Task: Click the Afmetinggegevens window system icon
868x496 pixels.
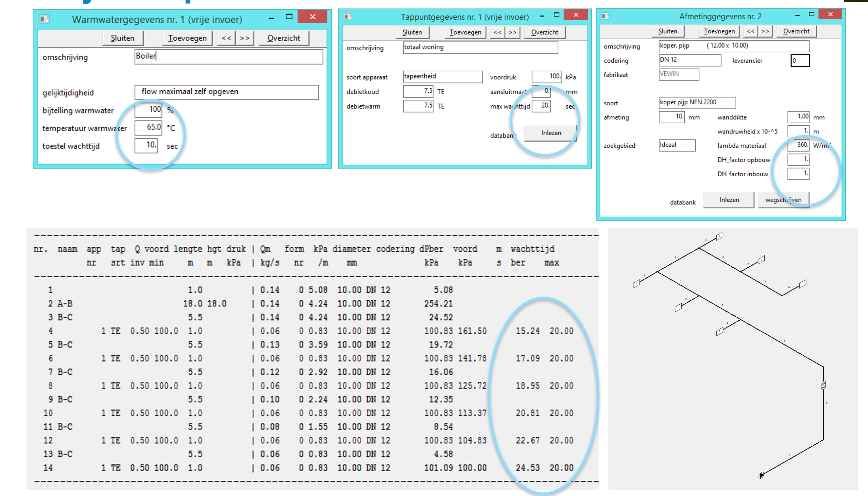Action: (x=605, y=16)
